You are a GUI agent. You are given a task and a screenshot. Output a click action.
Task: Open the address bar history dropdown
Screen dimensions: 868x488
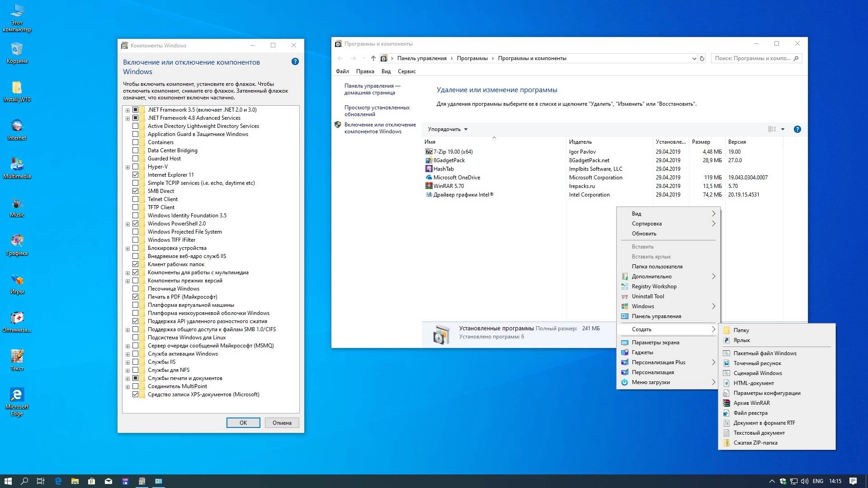[694, 58]
